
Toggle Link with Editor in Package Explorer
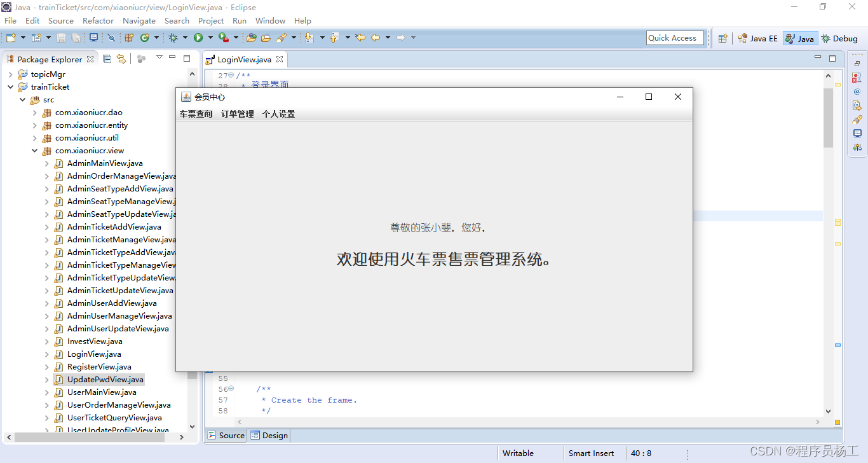click(121, 59)
